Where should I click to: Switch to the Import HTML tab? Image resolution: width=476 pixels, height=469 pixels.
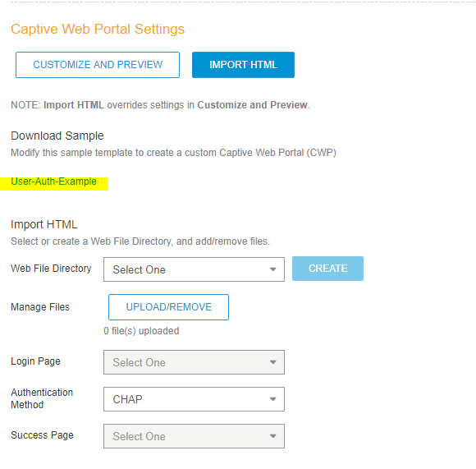click(243, 65)
